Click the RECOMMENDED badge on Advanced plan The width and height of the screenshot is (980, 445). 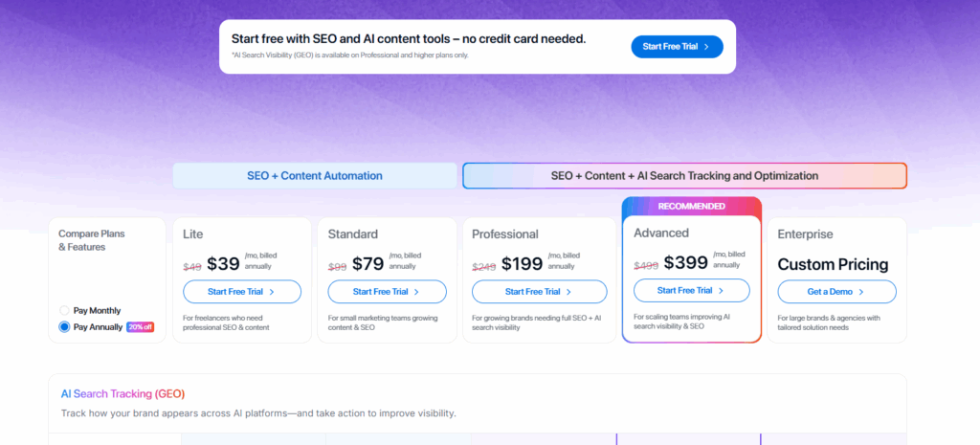(x=691, y=206)
